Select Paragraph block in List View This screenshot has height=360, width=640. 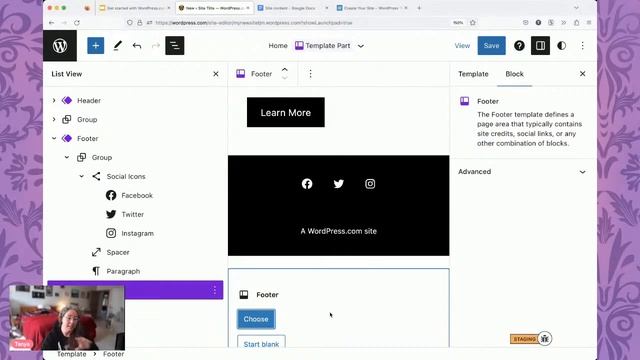click(x=123, y=271)
